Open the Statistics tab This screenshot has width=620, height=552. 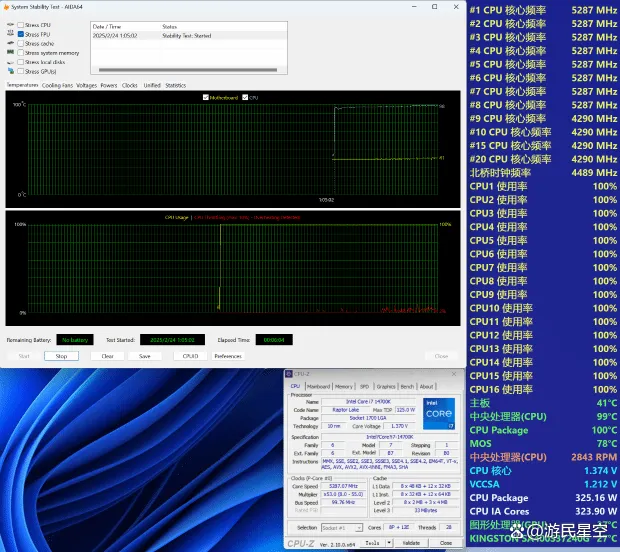click(x=176, y=85)
